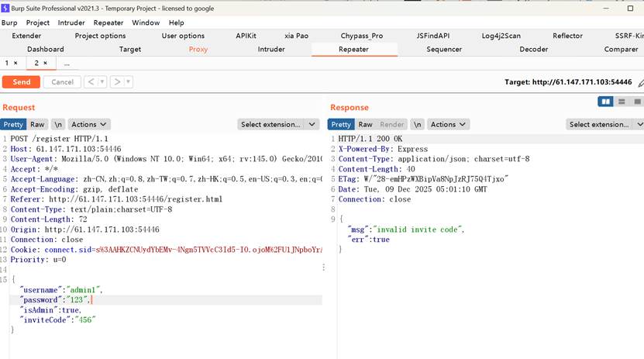
Task: Click the "inviteCode":"456" body line
Action: [x=57, y=319]
